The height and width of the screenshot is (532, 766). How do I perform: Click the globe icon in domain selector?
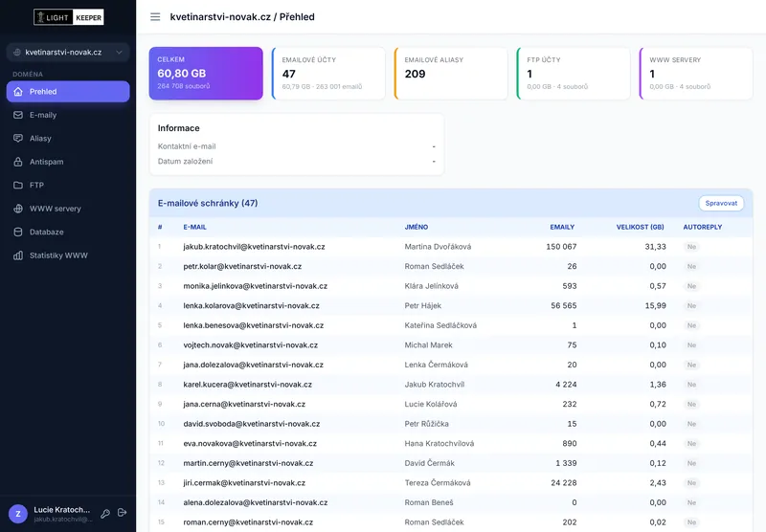[17, 53]
